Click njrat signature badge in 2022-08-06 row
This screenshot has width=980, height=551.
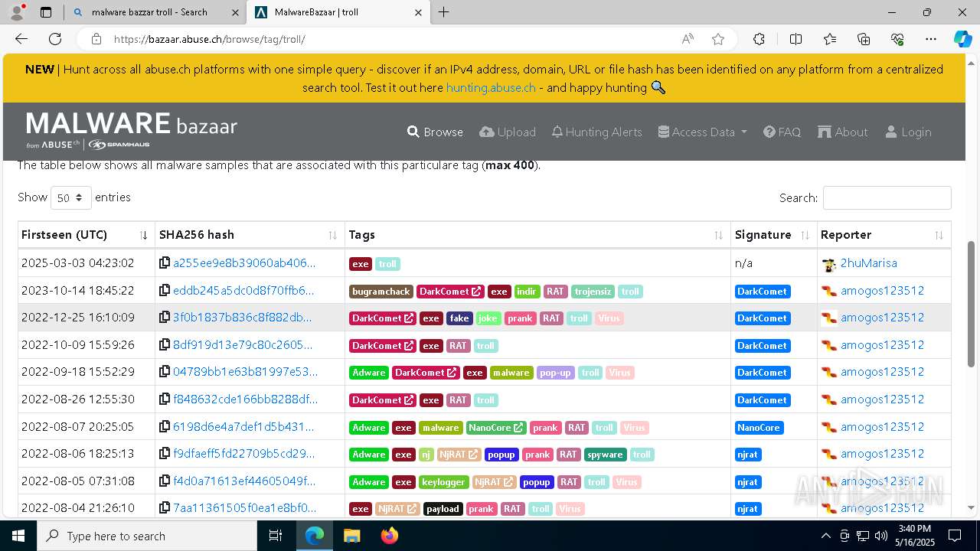point(748,455)
